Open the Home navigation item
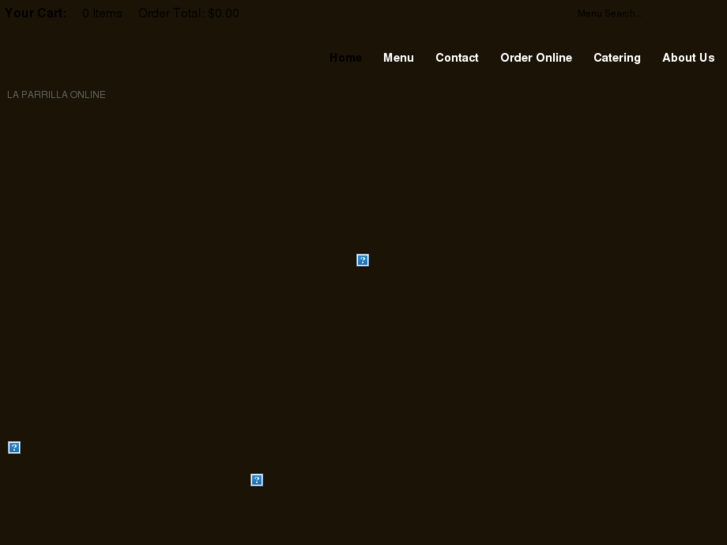 (x=345, y=58)
